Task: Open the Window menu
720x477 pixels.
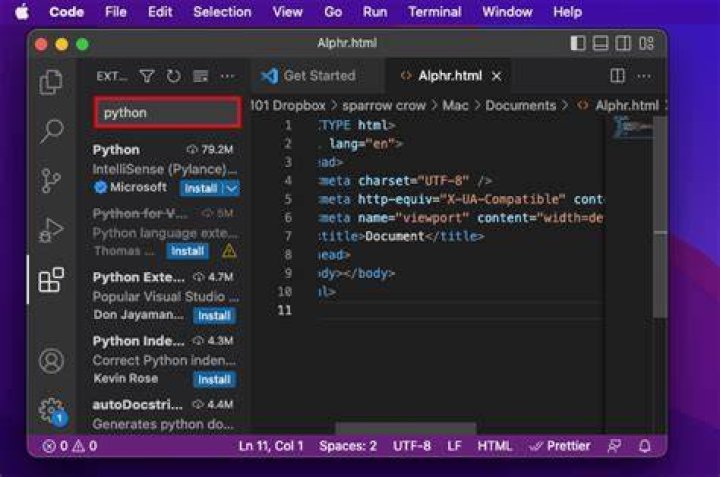Action: 507,11
